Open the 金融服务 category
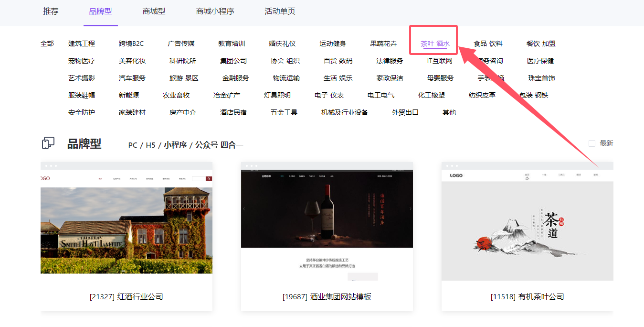The image size is (644, 327). click(x=236, y=78)
